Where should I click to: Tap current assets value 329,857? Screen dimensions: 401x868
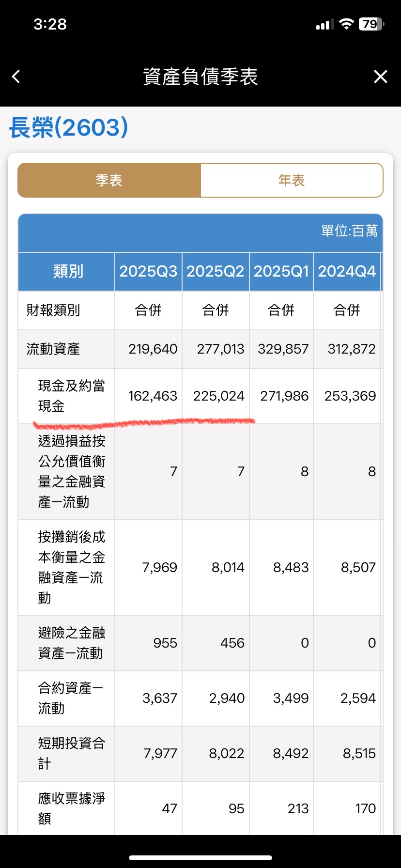283,349
